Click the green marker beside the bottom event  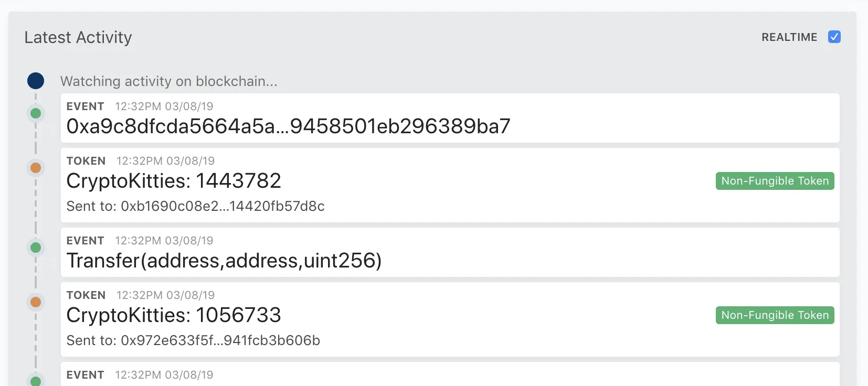tap(36, 381)
